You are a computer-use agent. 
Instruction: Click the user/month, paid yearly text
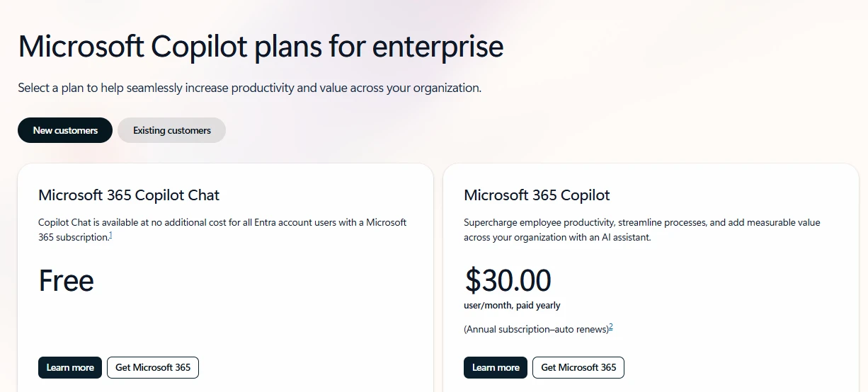point(512,306)
